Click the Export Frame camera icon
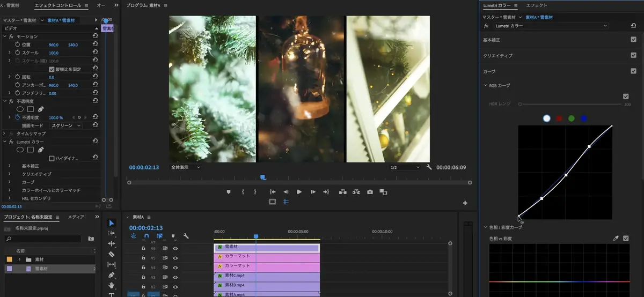Image resolution: width=644 pixels, height=297 pixels. (x=370, y=192)
